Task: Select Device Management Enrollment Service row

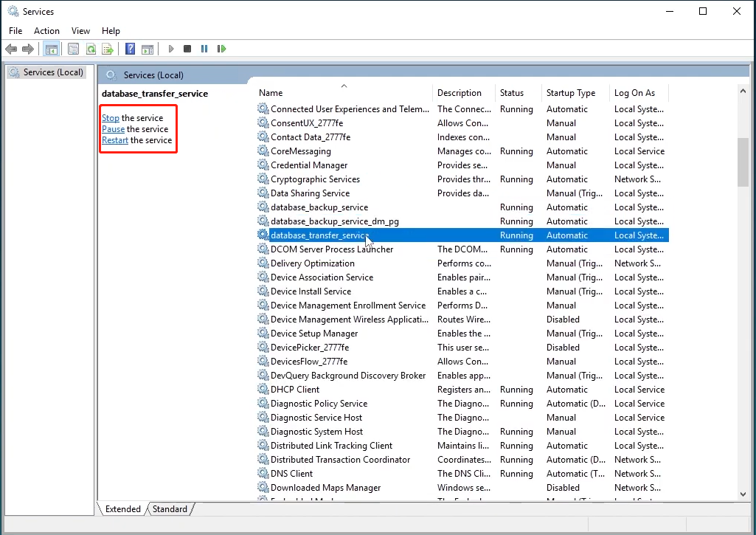Action: 462,305
